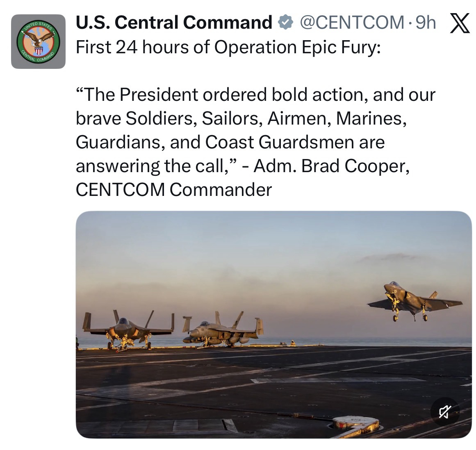Play the aircraft carrier video
Image resolution: width=476 pixels, height=450 pixels.
[273, 324]
